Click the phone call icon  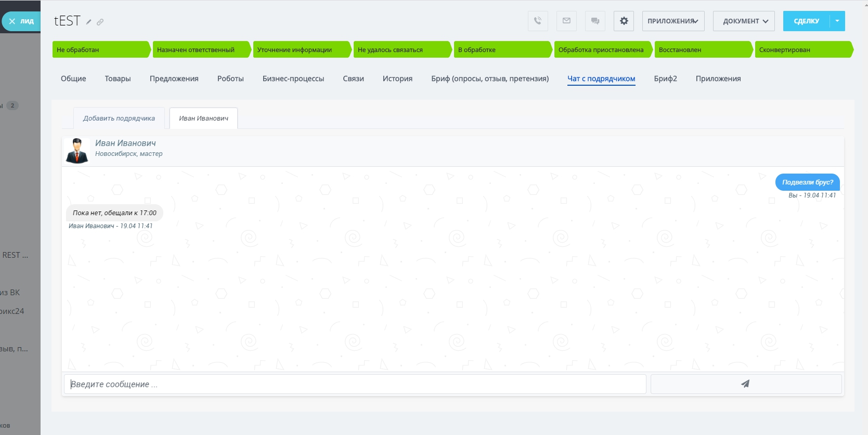tap(538, 21)
